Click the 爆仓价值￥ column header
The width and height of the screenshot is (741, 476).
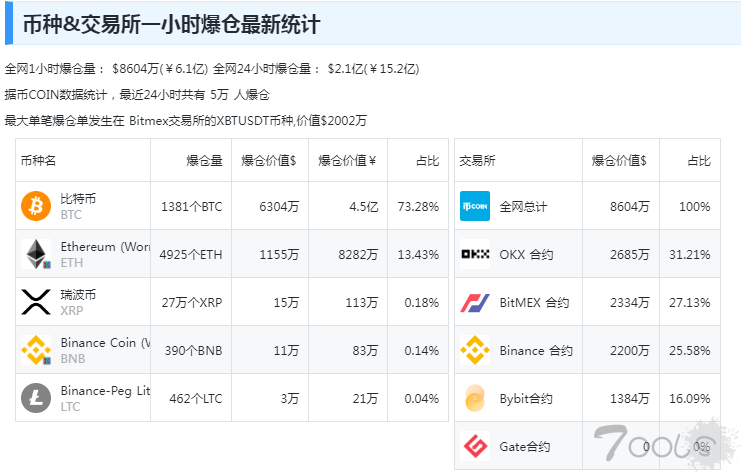347,161
